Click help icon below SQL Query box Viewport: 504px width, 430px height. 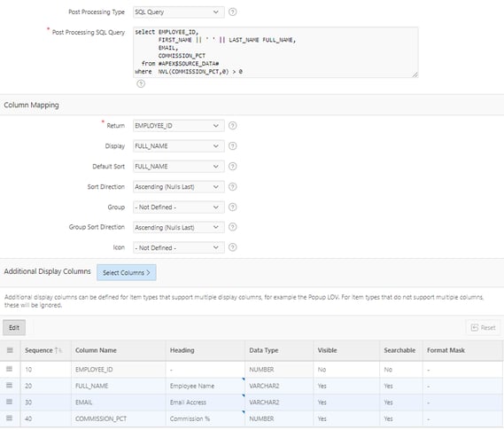pos(141,84)
